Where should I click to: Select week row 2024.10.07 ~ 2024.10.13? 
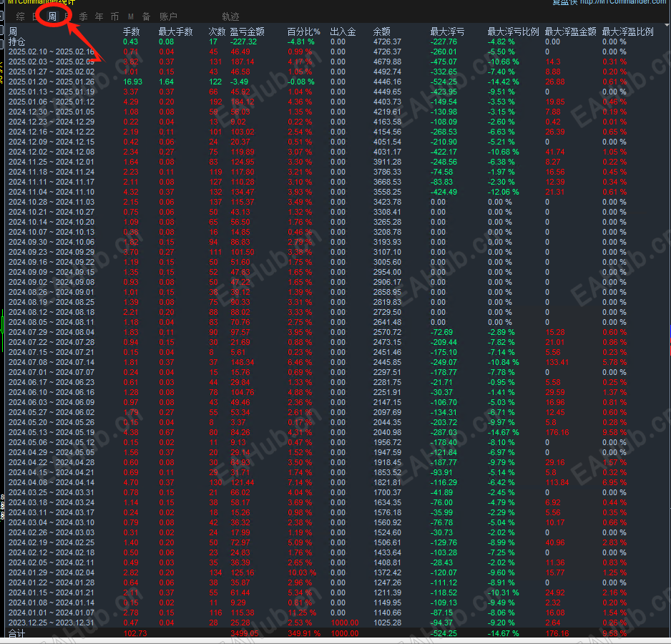coord(52,232)
